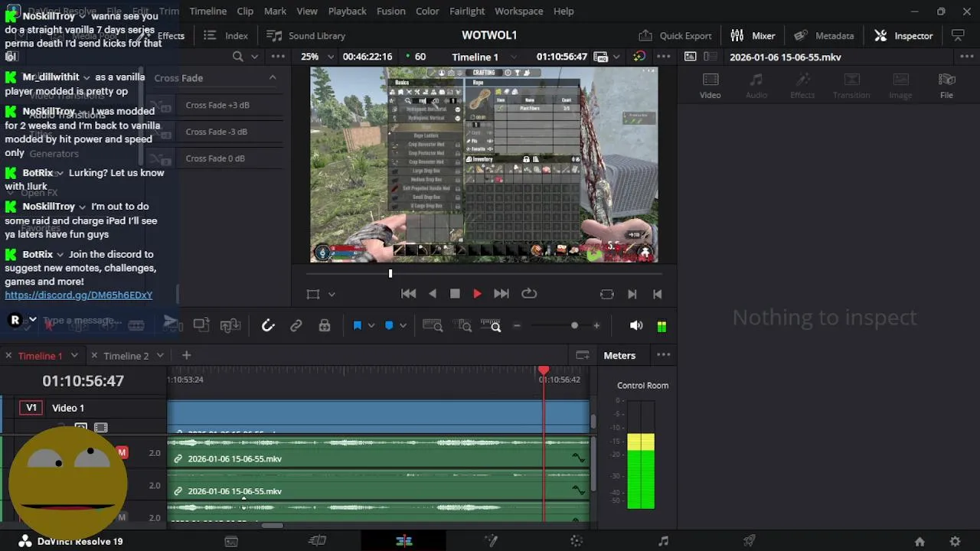
Task: Click the custom zoom icon
Action: point(491,326)
